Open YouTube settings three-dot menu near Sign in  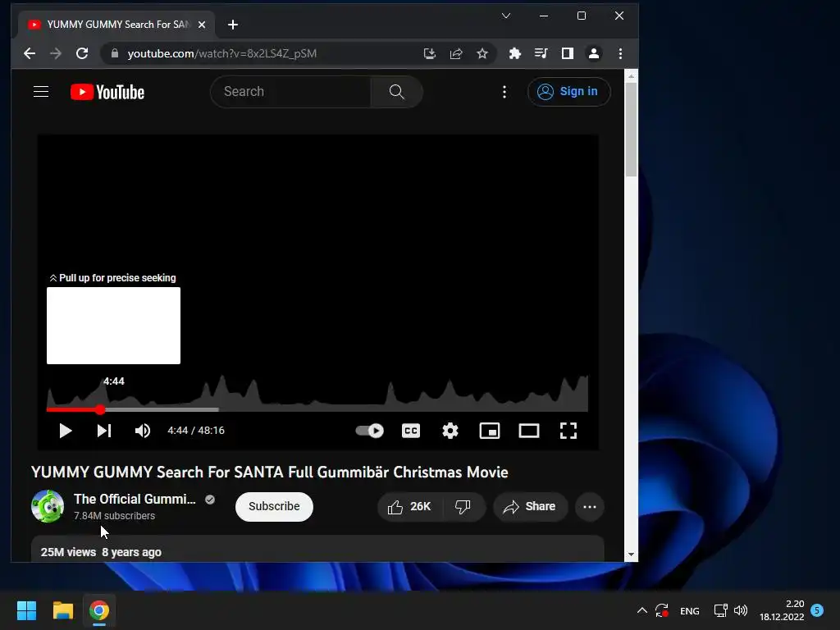[x=504, y=92]
